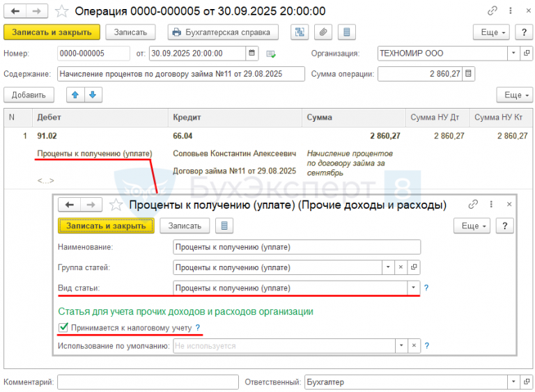This screenshot has height=392, width=535.
Task: Expand the Ответственный dropdown list
Action: click(513, 382)
